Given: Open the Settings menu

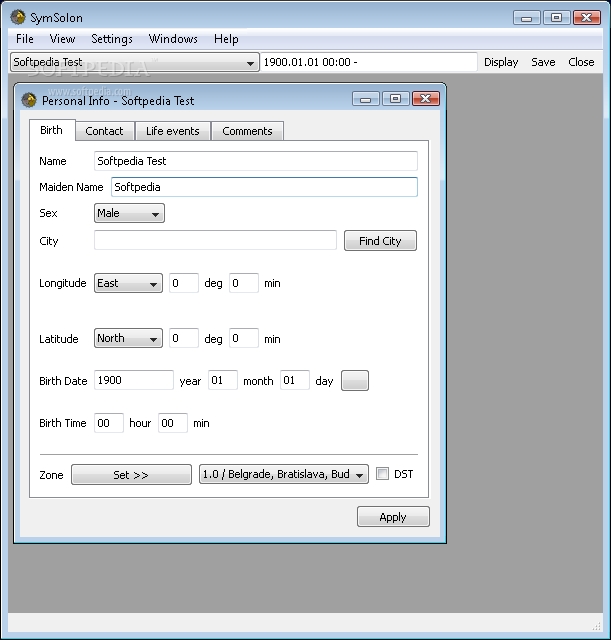Looking at the screenshot, I should (x=112, y=39).
